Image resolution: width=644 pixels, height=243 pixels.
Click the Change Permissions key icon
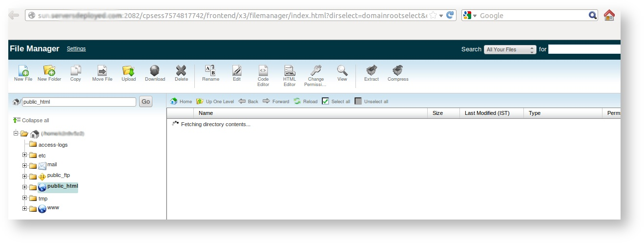point(316,70)
